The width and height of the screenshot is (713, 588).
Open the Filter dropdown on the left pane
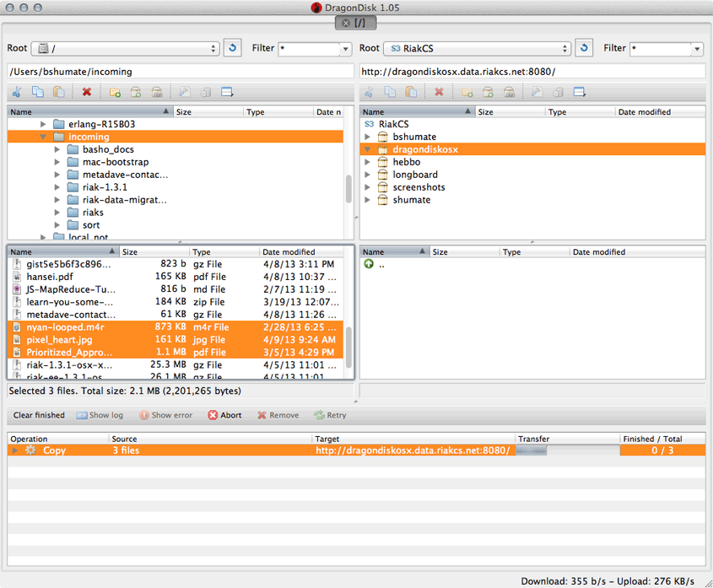point(344,49)
